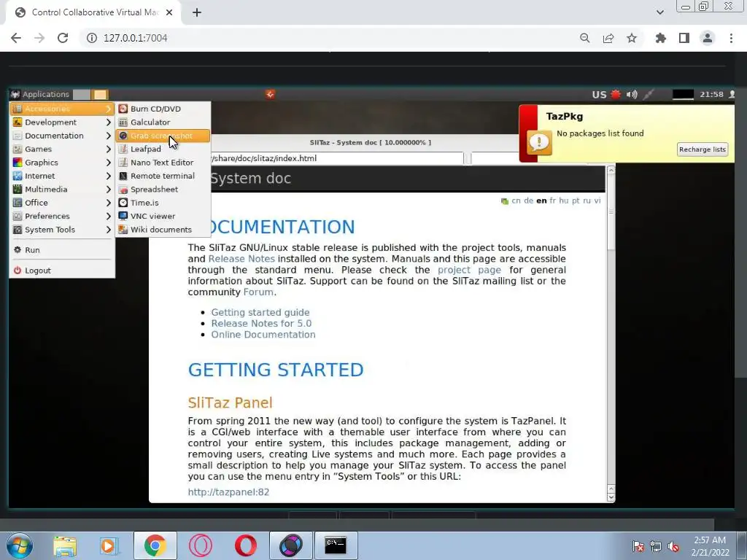
Task: Click Run in Applications menu
Action: click(62, 250)
